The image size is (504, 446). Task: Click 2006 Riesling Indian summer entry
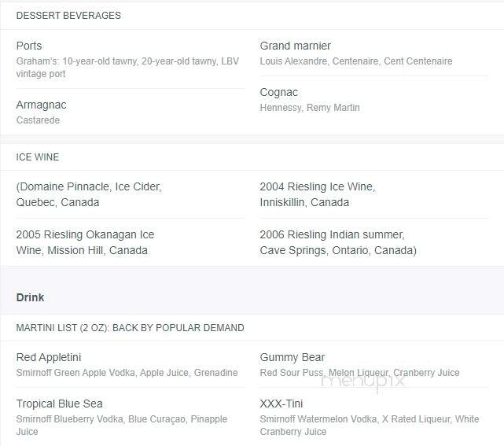[338, 242]
